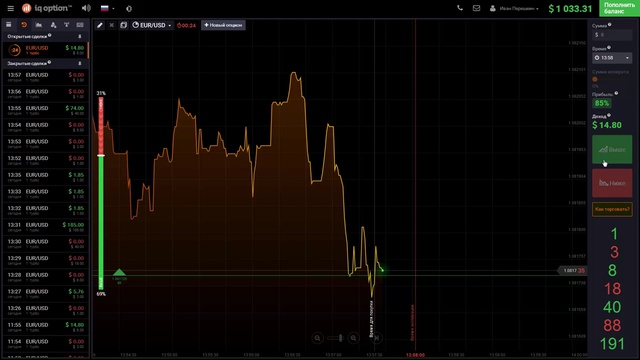Open the EUR/USD asset dropdown
Image resolution: width=640 pixels, height=360 pixels.
pyautogui.click(x=152, y=25)
